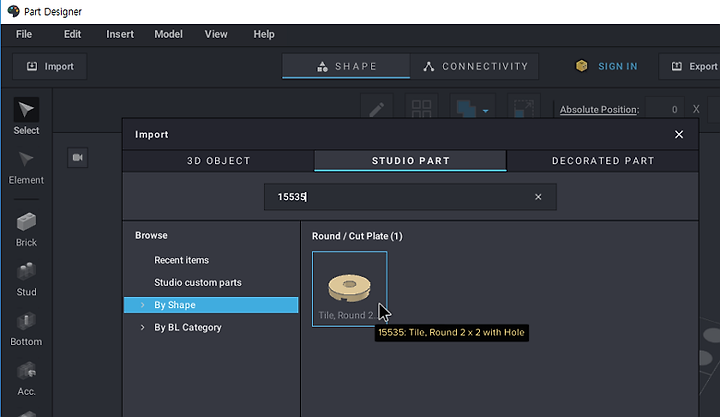Click the dashed-selection resize toolbar icon
The width and height of the screenshot is (720, 417).
point(523,109)
